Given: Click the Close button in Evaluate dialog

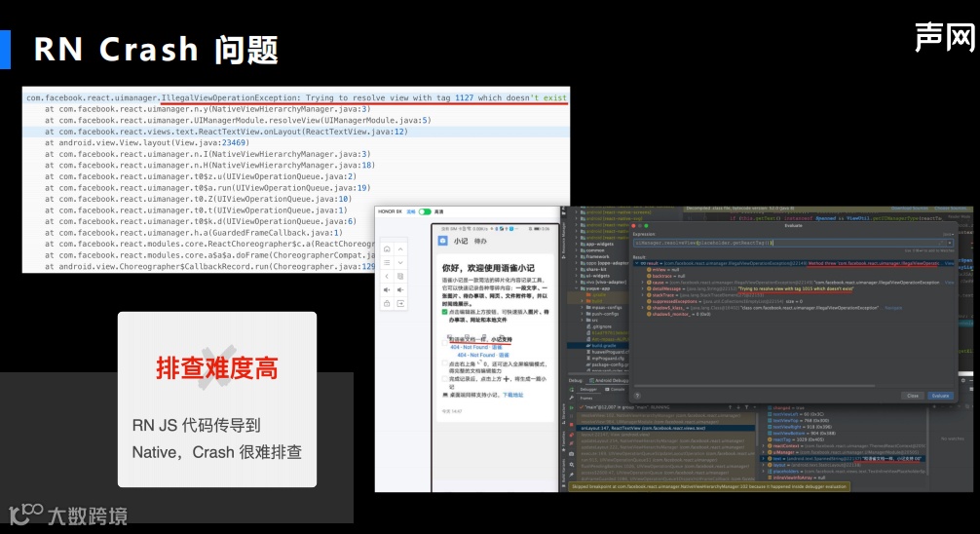Looking at the screenshot, I should pyautogui.click(x=913, y=396).
